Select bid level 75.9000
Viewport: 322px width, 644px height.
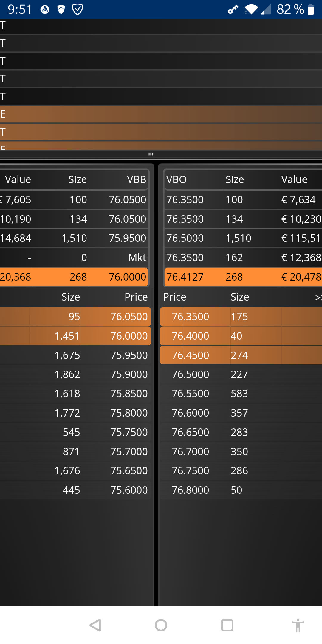pos(75,374)
